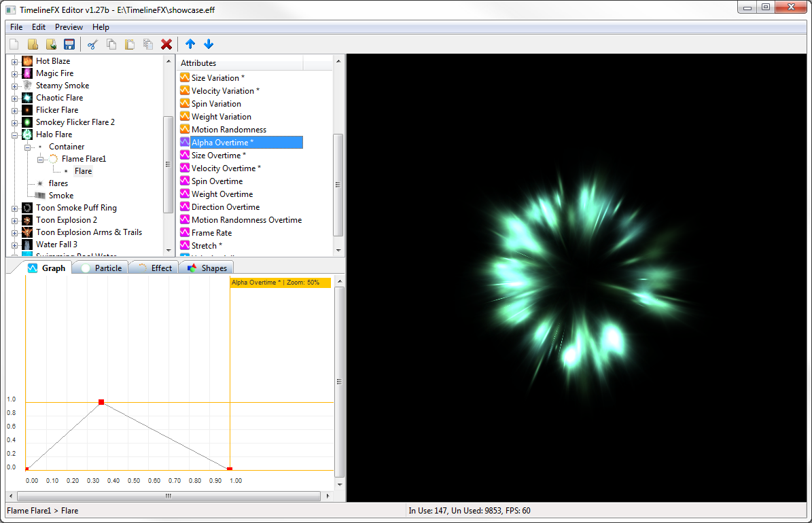
Task: Open the Edit menu
Action: pyautogui.click(x=38, y=27)
